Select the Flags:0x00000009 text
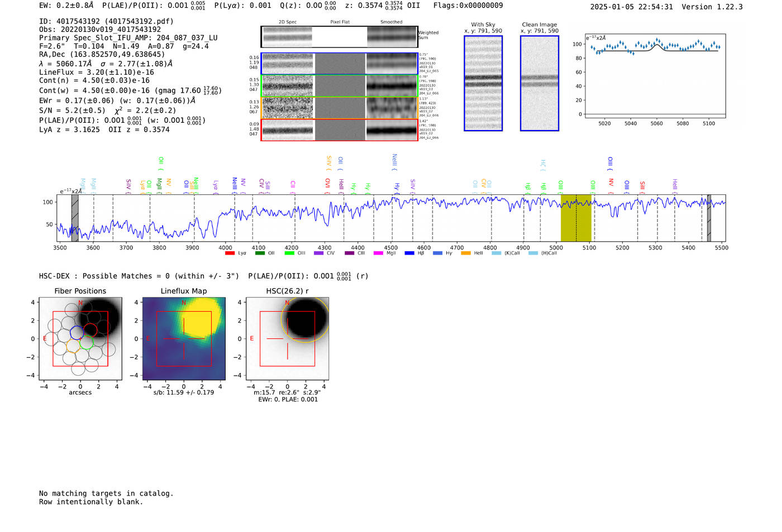The height and width of the screenshot is (532, 782). click(468, 6)
